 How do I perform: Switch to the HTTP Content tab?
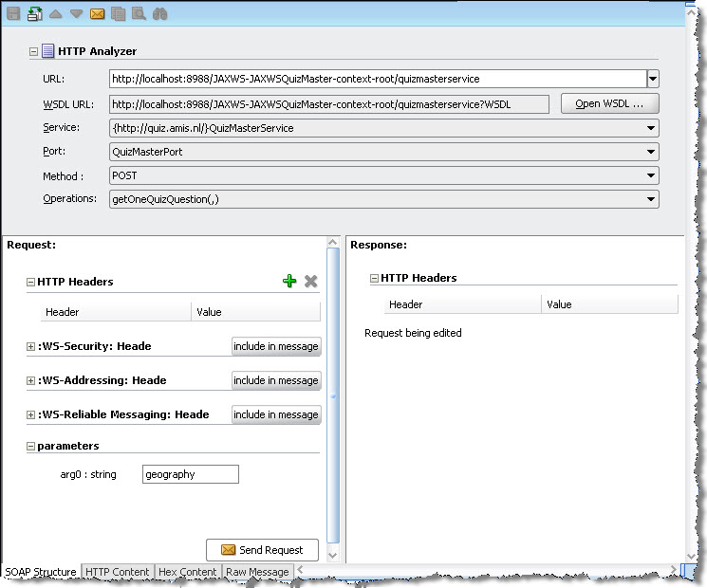pos(117,572)
